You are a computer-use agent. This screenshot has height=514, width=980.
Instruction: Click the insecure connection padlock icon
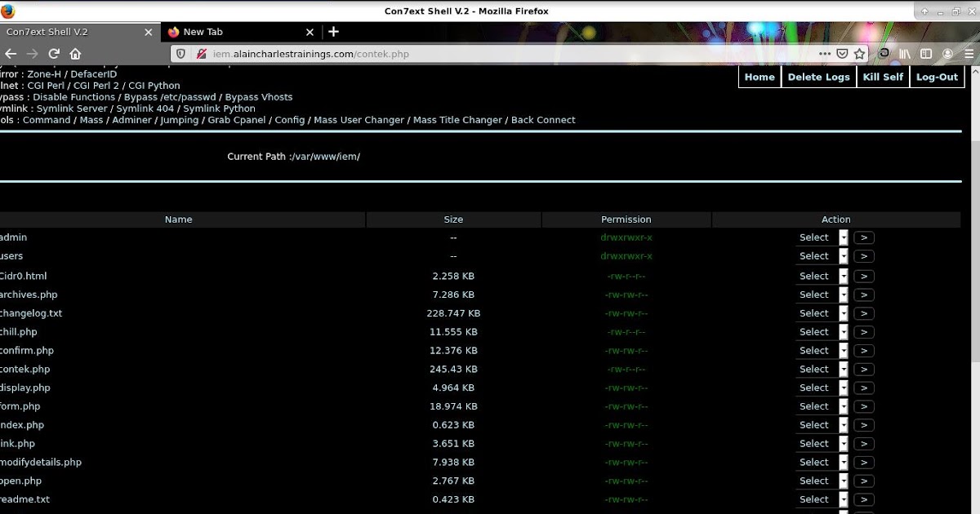pyautogui.click(x=202, y=54)
